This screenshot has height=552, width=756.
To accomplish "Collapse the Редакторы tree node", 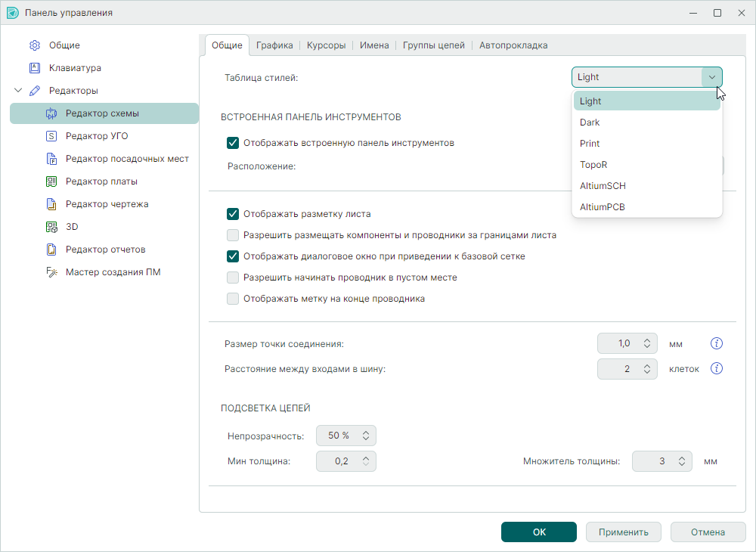I will click(x=18, y=91).
